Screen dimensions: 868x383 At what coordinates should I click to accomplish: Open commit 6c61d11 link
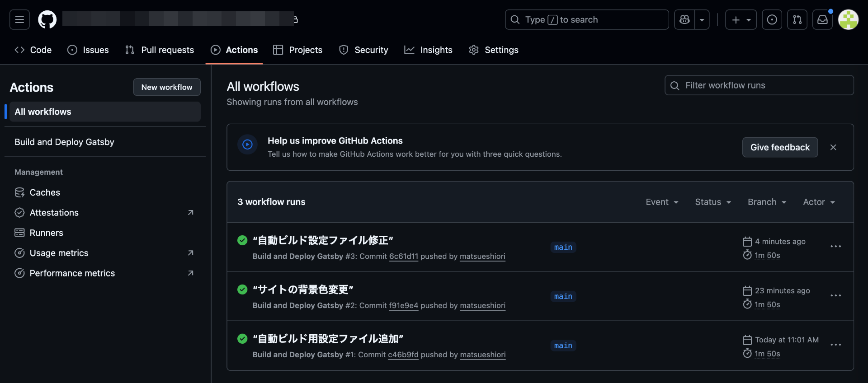tap(404, 256)
